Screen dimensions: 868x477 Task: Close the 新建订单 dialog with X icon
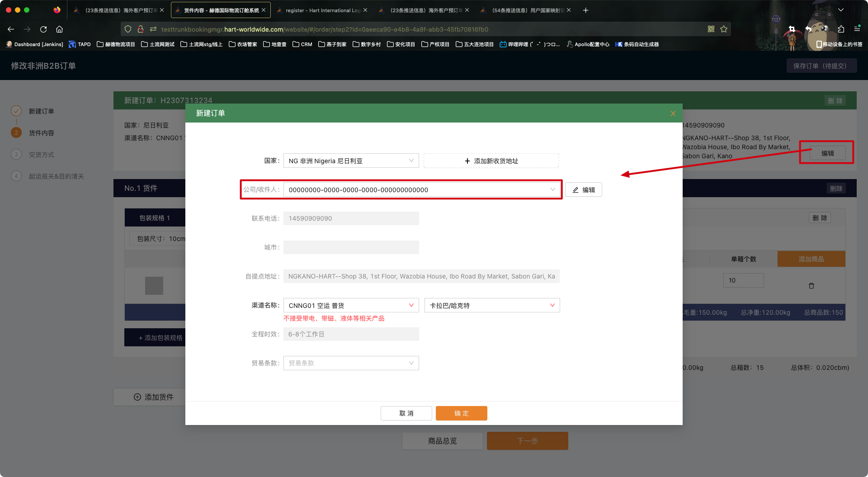click(x=673, y=113)
